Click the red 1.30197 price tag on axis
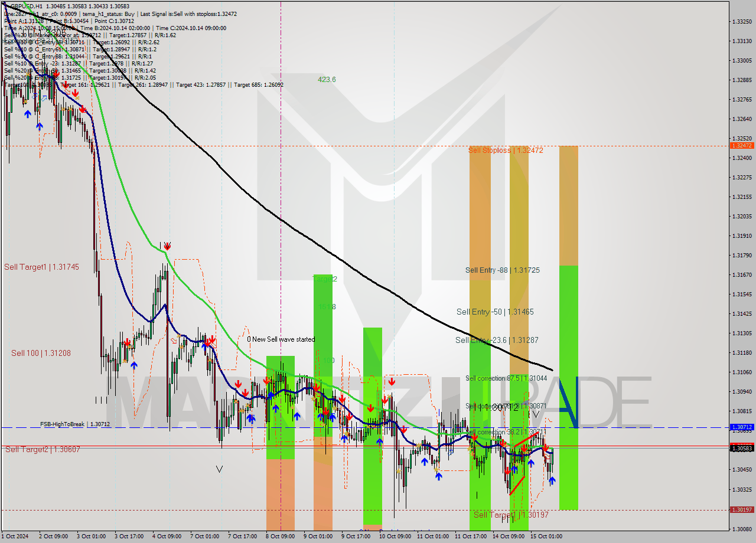 coord(742,509)
